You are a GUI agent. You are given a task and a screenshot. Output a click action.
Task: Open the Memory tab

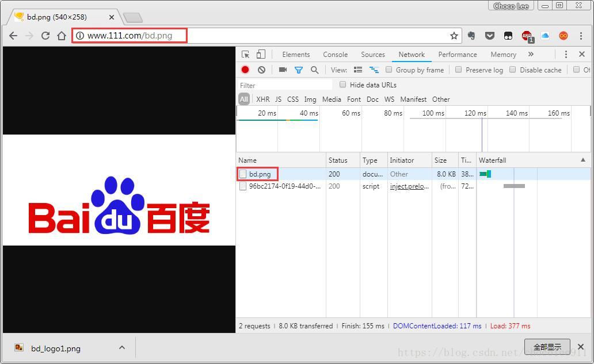pos(504,55)
